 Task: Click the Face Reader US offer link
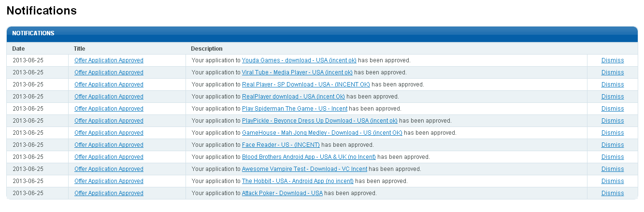pyautogui.click(x=281, y=145)
